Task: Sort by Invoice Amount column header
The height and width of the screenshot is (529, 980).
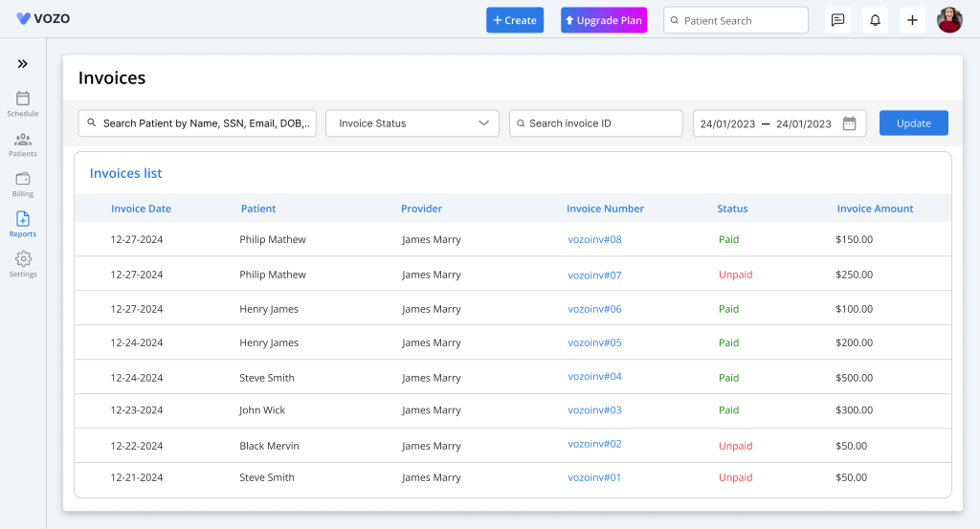Action: pyautogui.click(x=875, y=209)
